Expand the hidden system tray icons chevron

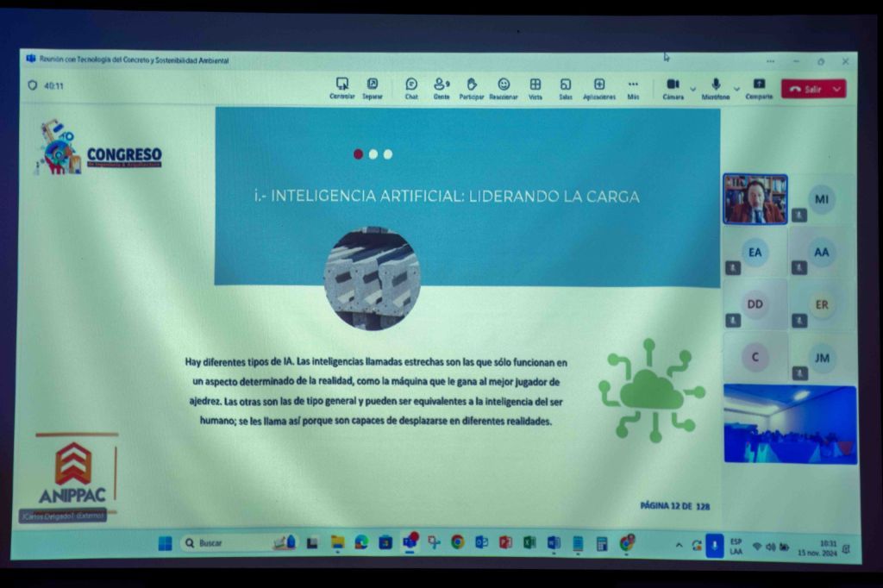point(679,545)
